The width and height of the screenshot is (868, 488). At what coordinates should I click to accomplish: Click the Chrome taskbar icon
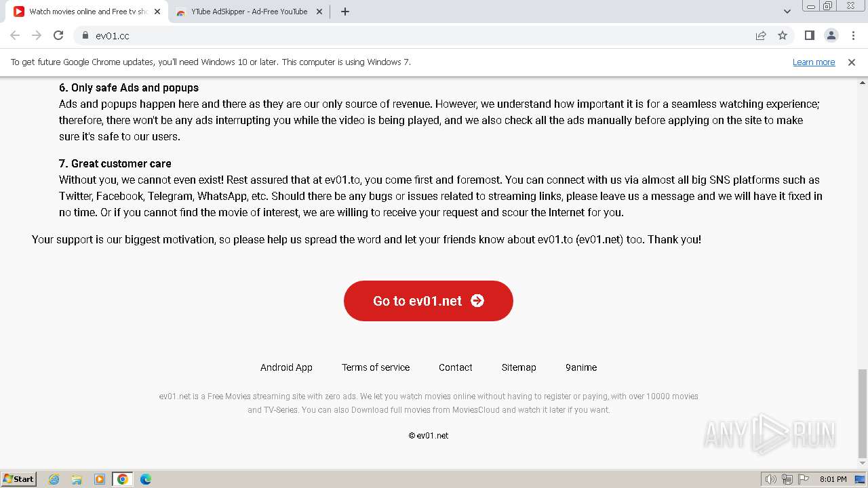pos(123,479)
